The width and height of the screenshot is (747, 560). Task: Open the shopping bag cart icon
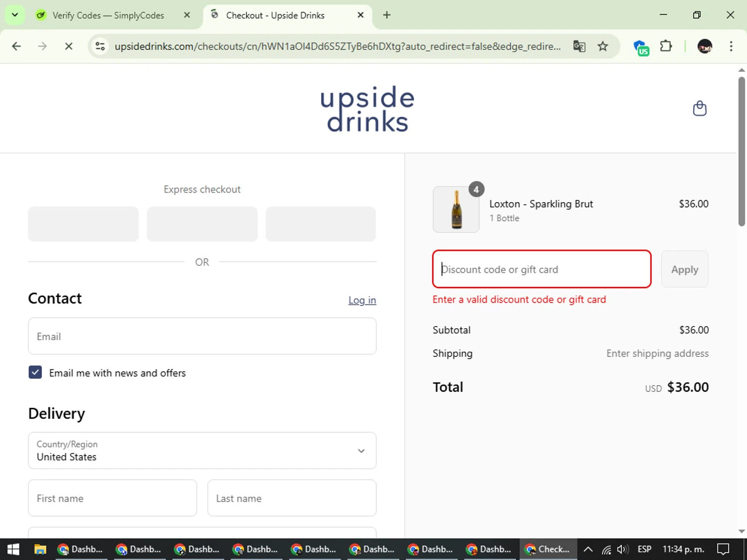pyautogui.click(x=700, y=108)
